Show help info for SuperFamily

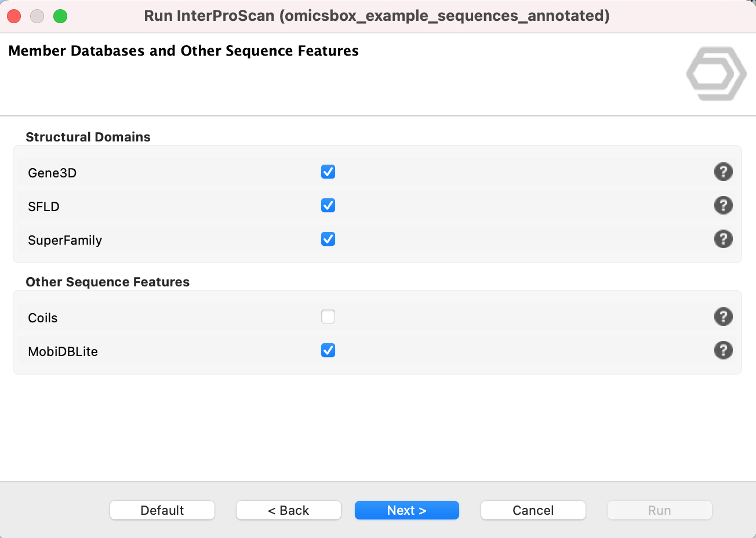pos(723,239)
